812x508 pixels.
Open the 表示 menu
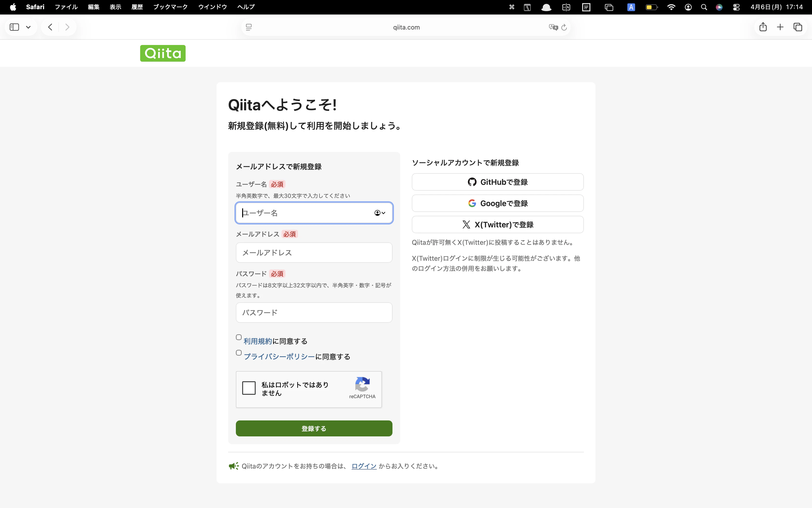pos(116,7)
